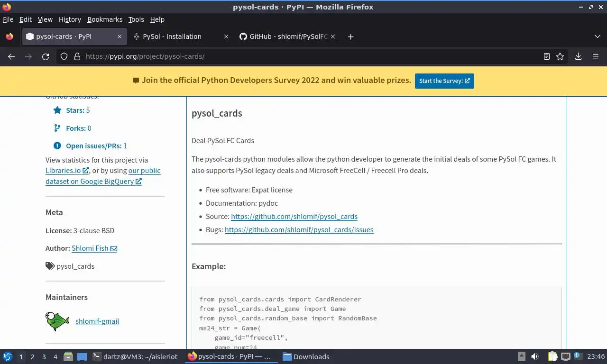Open the Libraries.io statistics link
This screenshot has width=607, height=364.
67,171
